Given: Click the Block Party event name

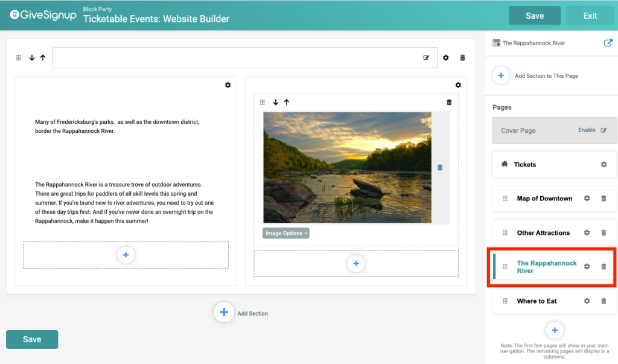Looking at the screenshot, I should click(x=97, y=9).
